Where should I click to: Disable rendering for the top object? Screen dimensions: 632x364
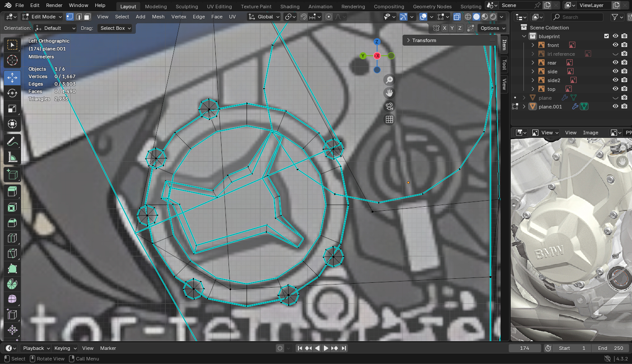[x=624, y=89]
